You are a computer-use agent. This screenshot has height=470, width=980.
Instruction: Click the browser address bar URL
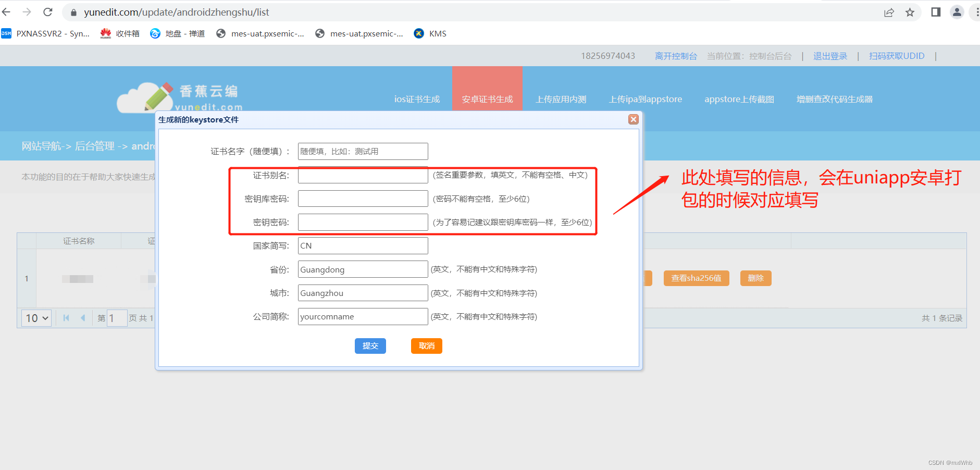coord(177,12)
